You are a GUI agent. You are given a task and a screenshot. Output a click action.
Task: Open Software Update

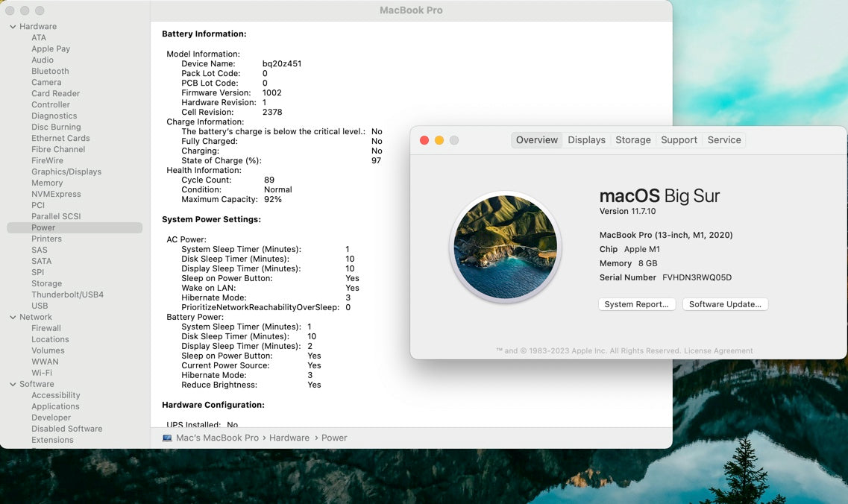point(725,304)
